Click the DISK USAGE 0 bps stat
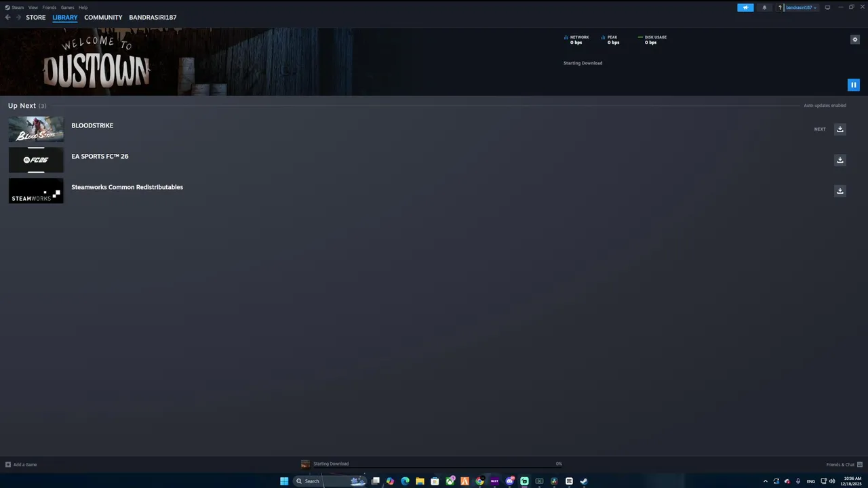This screenshot has width=868, height=488. pos(653,40)
